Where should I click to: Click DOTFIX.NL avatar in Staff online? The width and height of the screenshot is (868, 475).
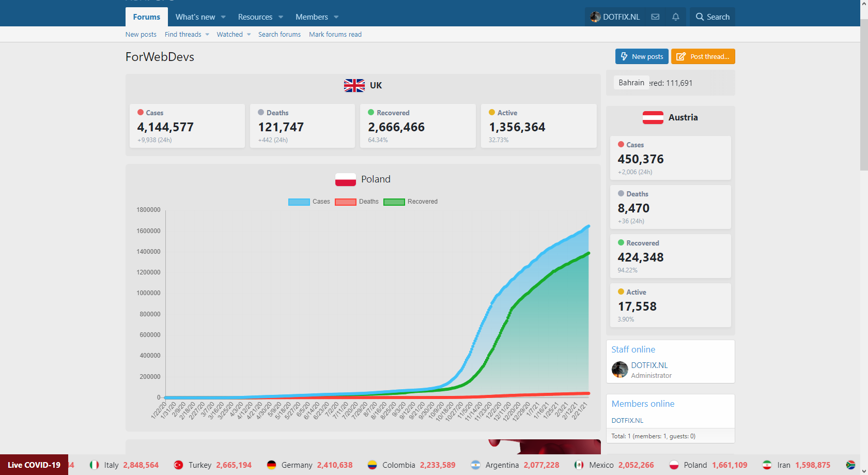[619, 370]
